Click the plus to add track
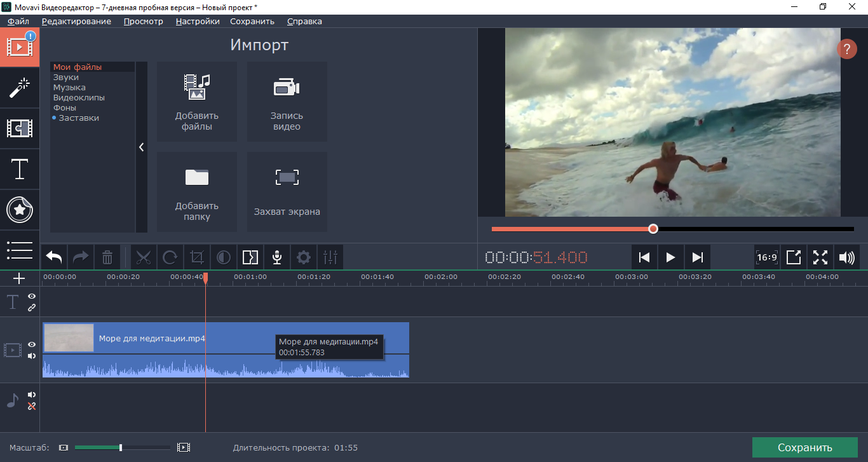Viewport: 868px width, 462px height. [19, 278]
